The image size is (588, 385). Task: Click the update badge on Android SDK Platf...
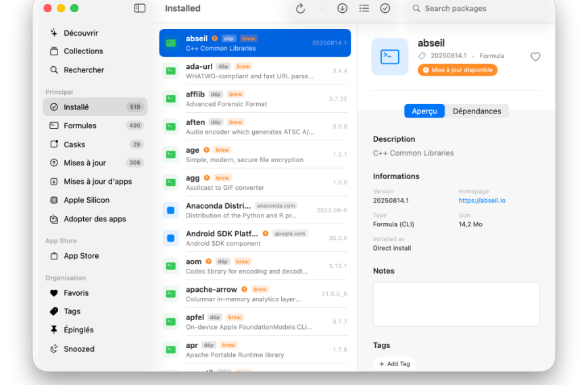266,234
